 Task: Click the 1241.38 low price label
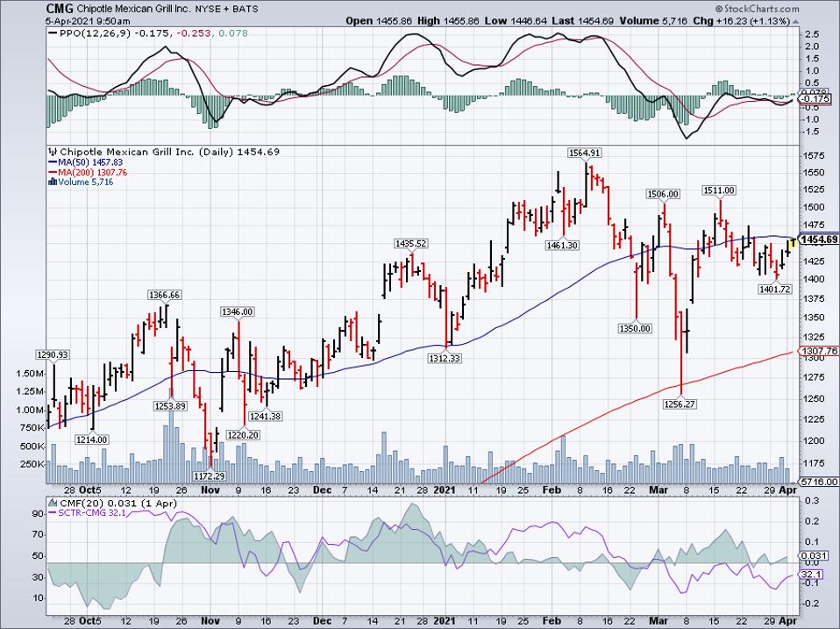point(266,416)
